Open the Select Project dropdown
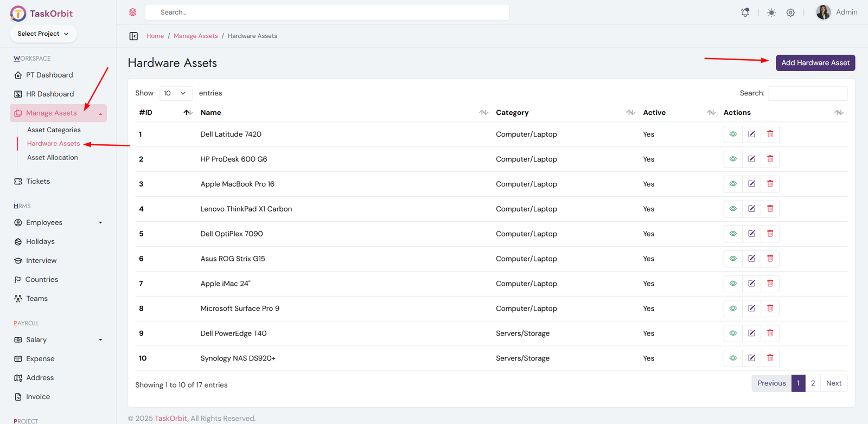868x424 pixels. click(x=43, y=34)
